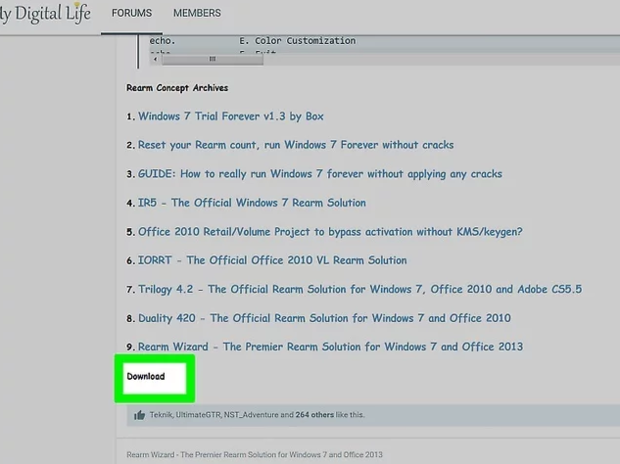Screen dimensions: 620x464
Task: Open Teknik user profile in likes
Action: [x=161, y=415]
